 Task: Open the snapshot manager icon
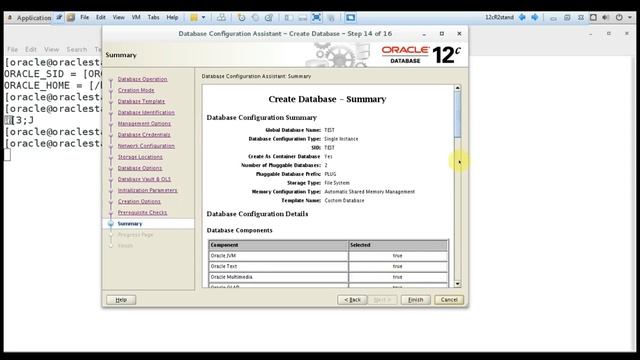click(x=269, y=18)
